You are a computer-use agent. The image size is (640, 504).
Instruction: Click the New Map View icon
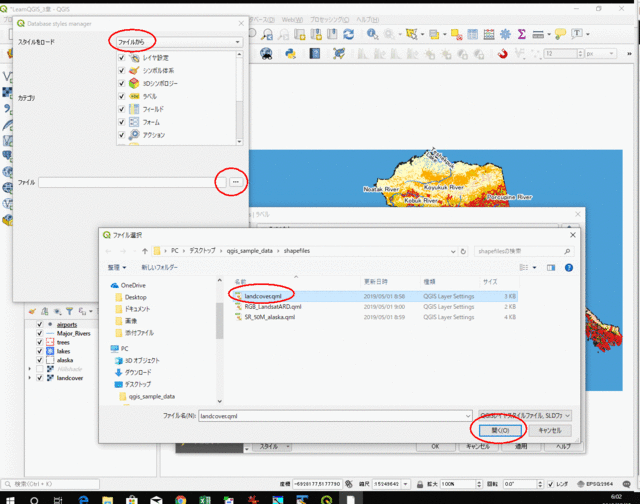pyautogui.click(x=300, y=34)
